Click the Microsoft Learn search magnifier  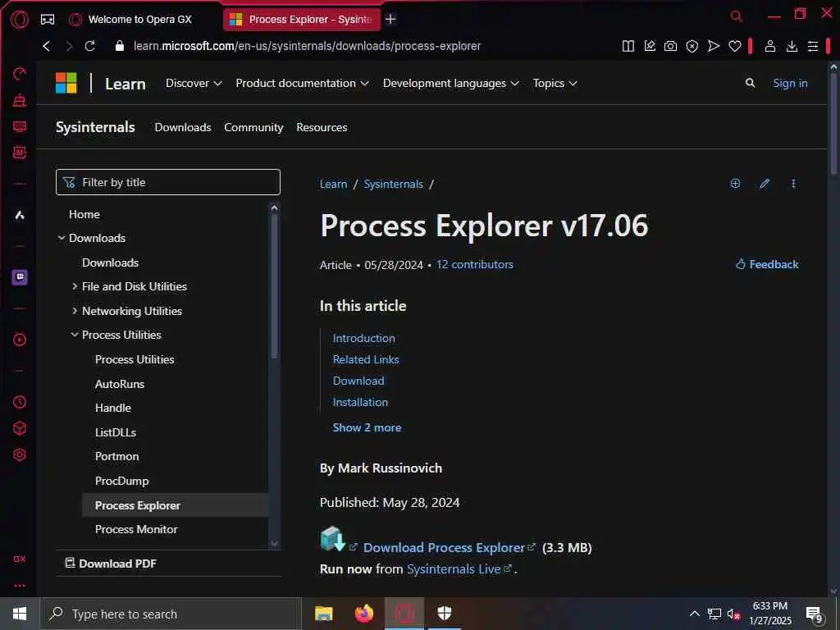(x=750, y=83)
